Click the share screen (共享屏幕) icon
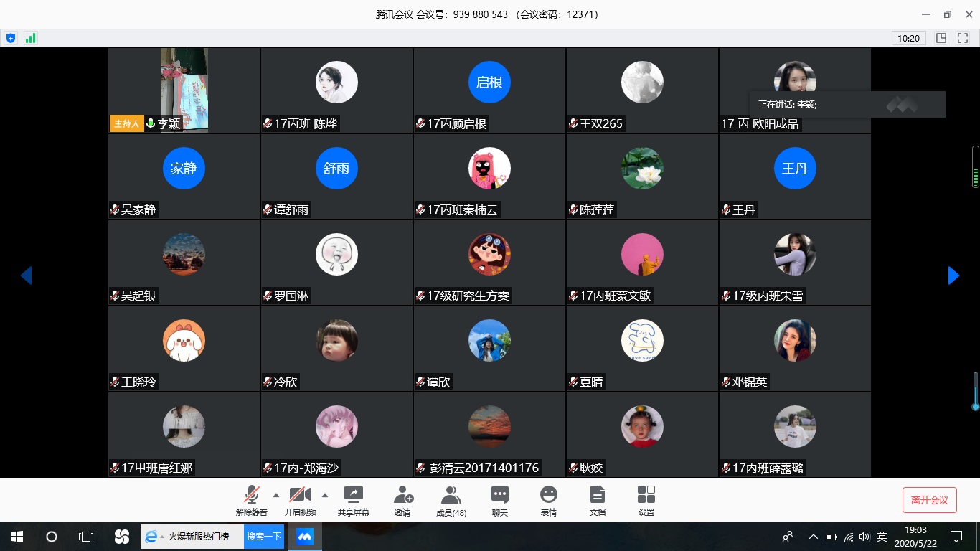 (x=353, y=500)
